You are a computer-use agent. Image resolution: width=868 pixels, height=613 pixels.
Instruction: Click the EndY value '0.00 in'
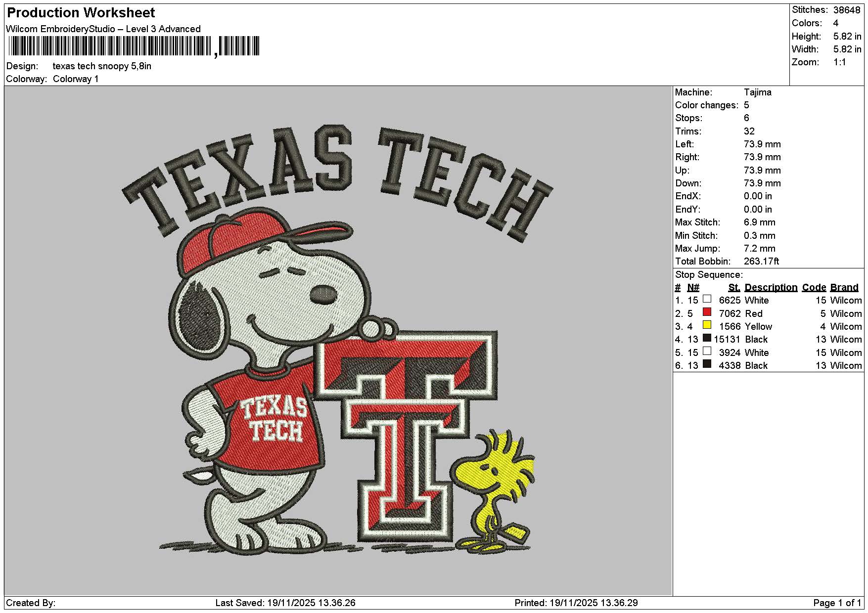[758, 209]
